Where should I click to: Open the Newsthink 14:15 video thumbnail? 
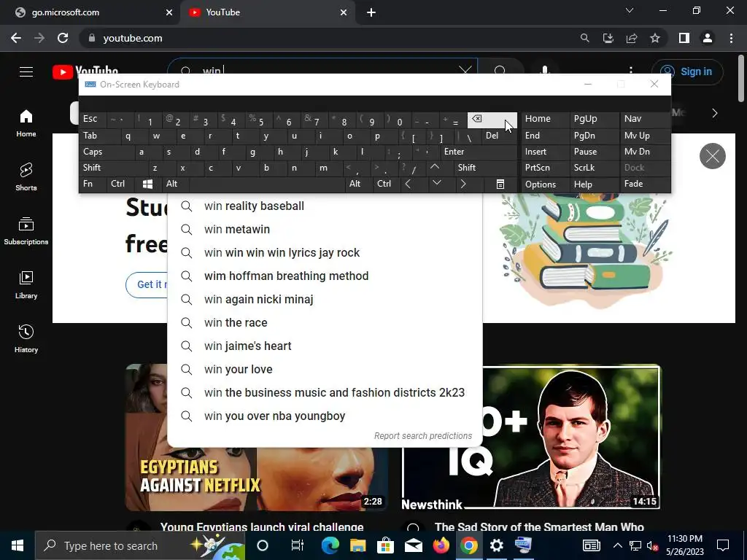(x=531, y=437)
